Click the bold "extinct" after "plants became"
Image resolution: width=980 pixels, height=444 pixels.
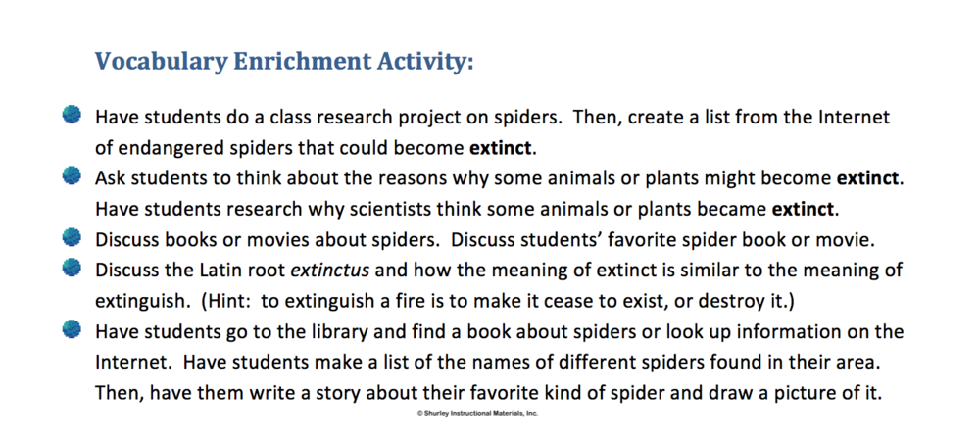pyautogui.click(x=804, y=210)
